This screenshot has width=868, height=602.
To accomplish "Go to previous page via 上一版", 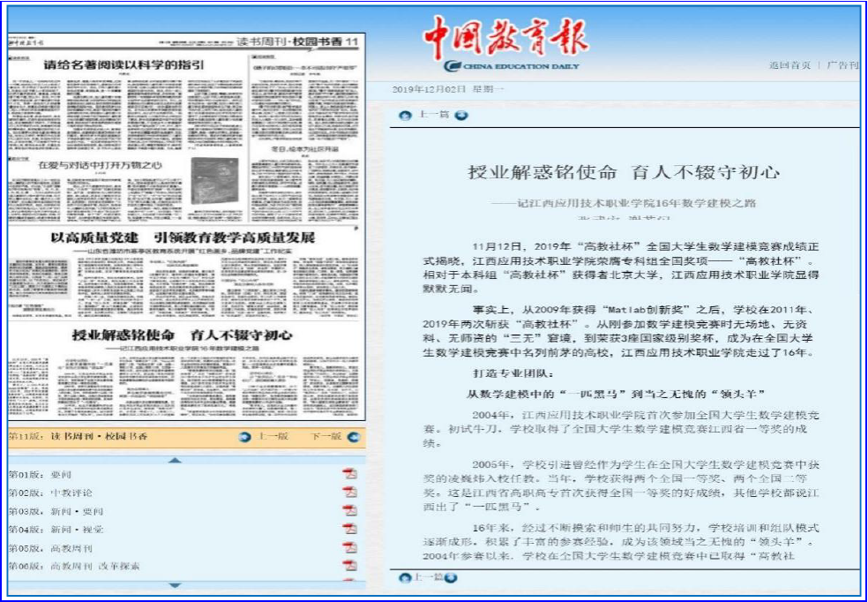I will pos(273,436).
